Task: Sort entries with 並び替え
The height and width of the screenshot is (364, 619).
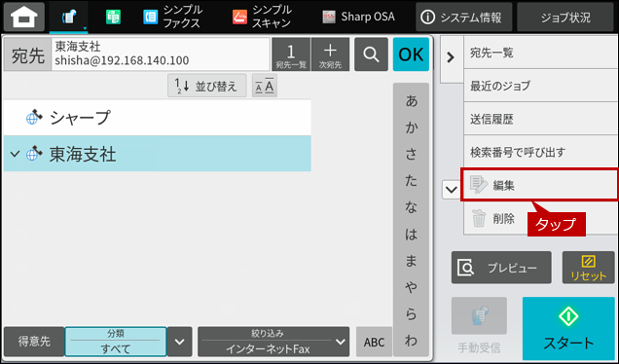Action: point(207,86)
